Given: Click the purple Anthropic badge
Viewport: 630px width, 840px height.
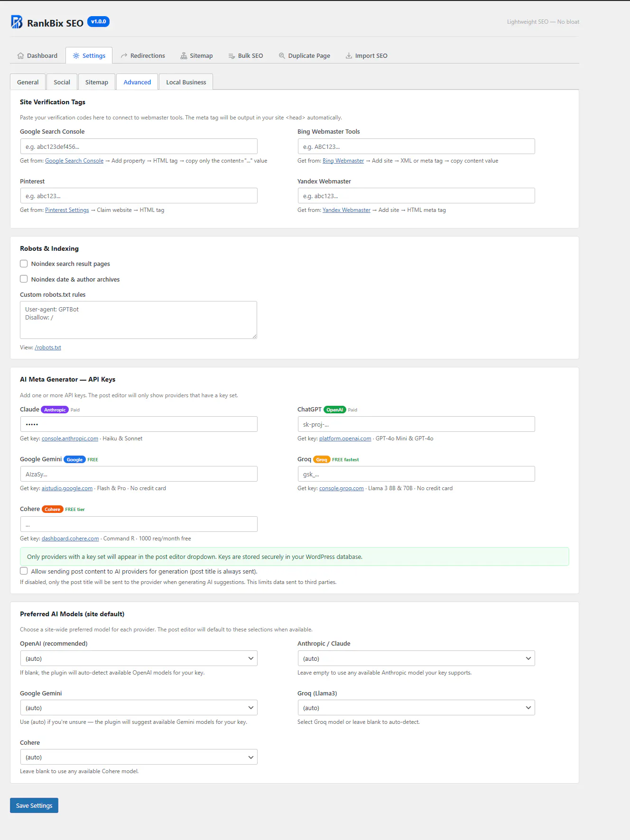Looking at the screenshot, I should (x=55, y=410).
